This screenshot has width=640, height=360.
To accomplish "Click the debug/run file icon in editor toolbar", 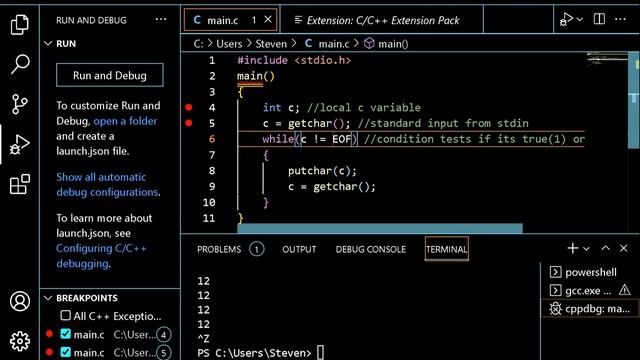I will 566,19.
